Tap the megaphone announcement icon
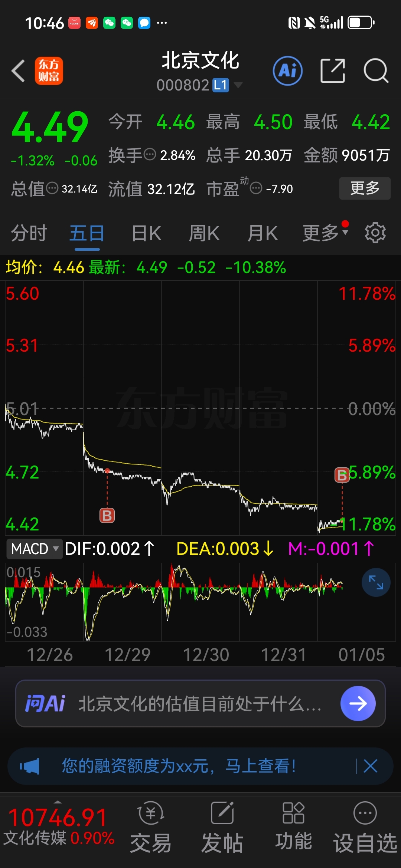The height and width of the screenshot is (868, 401). (29, 766)
